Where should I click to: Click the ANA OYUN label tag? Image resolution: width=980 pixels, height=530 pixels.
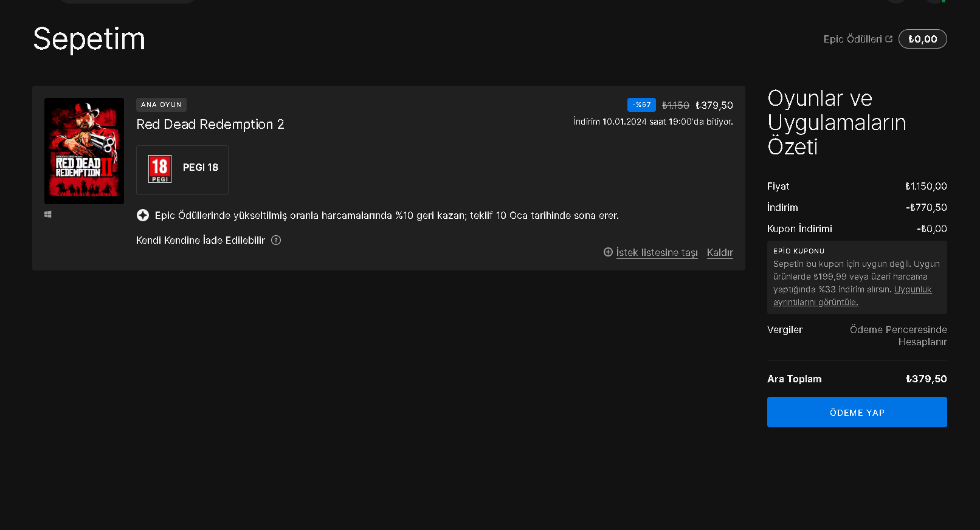pyautogui.click(x=161, y=105)
